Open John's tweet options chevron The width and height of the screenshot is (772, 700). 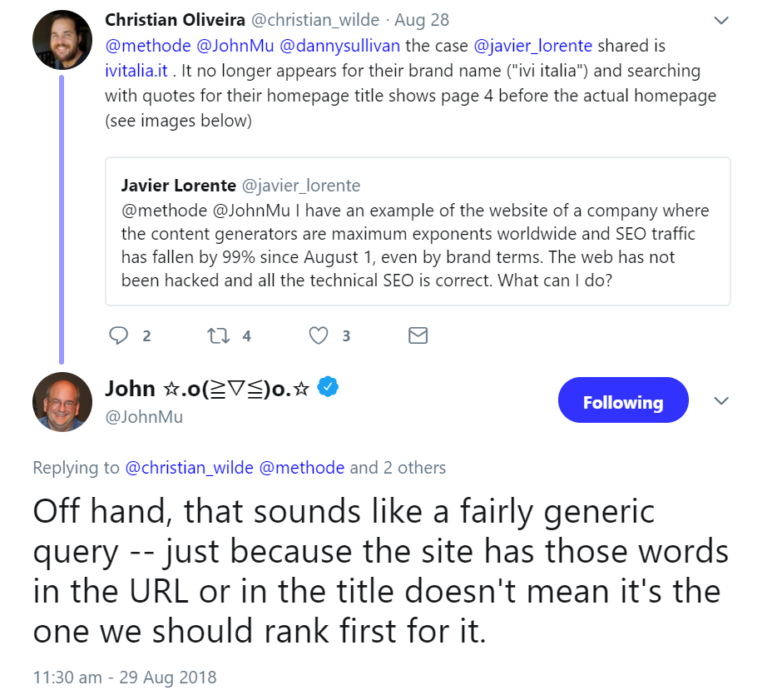721,400
